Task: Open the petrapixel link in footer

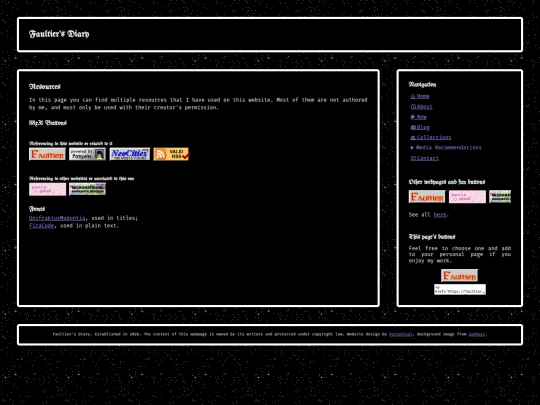Action: coord(401,334)
